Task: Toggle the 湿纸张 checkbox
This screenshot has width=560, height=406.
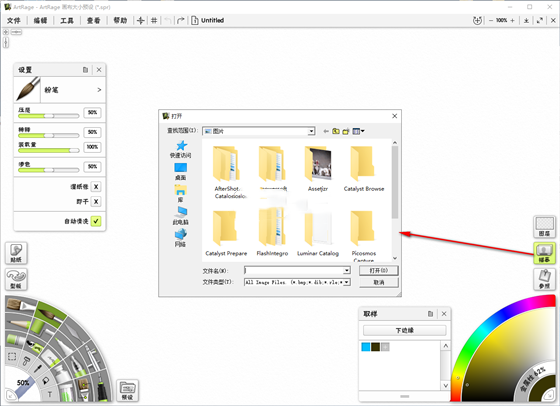Action: pos(96,186)
